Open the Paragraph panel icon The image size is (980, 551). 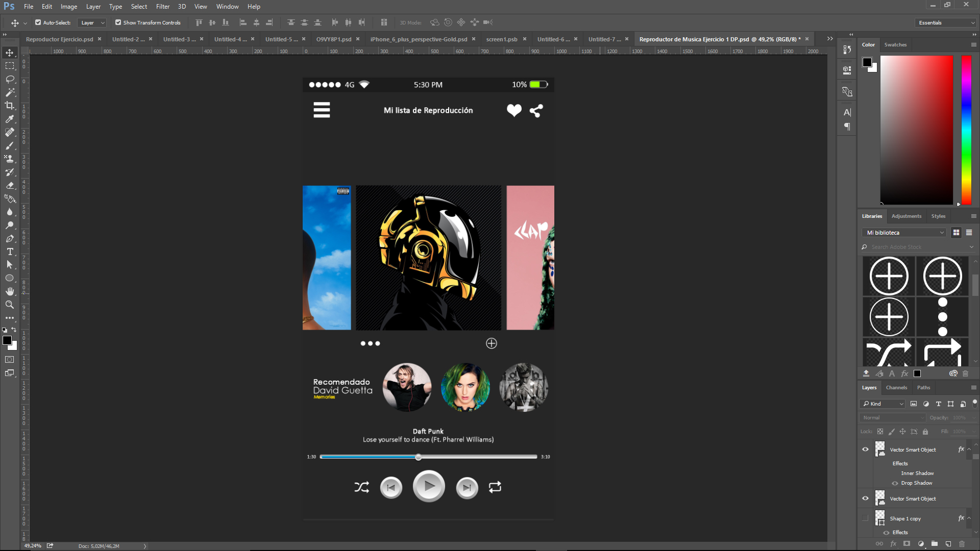click(x=847, y=127)
